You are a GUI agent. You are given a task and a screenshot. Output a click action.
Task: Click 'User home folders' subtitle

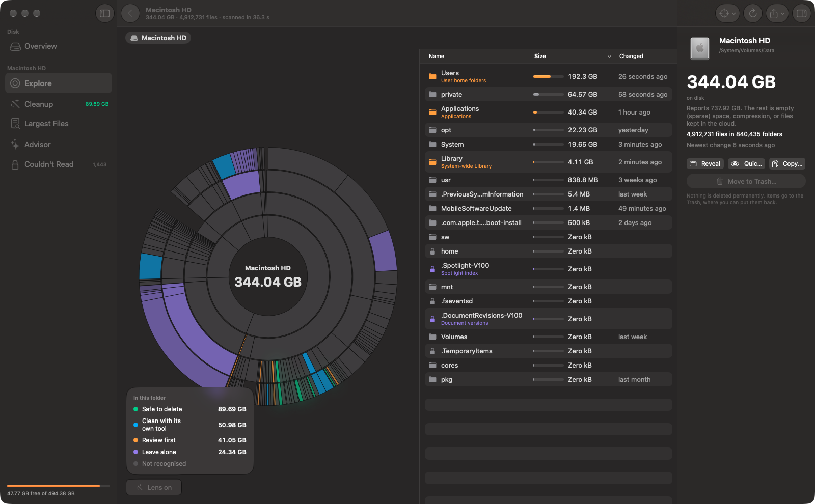pos(464,80)
